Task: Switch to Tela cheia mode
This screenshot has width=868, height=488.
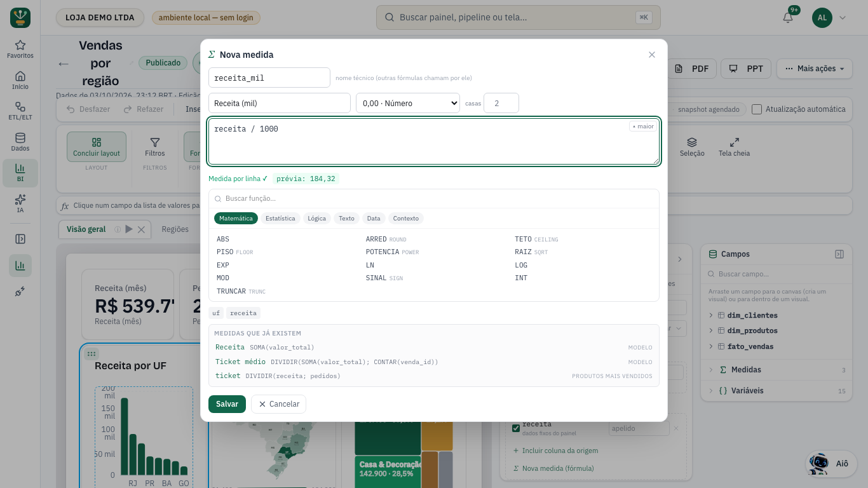Action: point(734,147)
